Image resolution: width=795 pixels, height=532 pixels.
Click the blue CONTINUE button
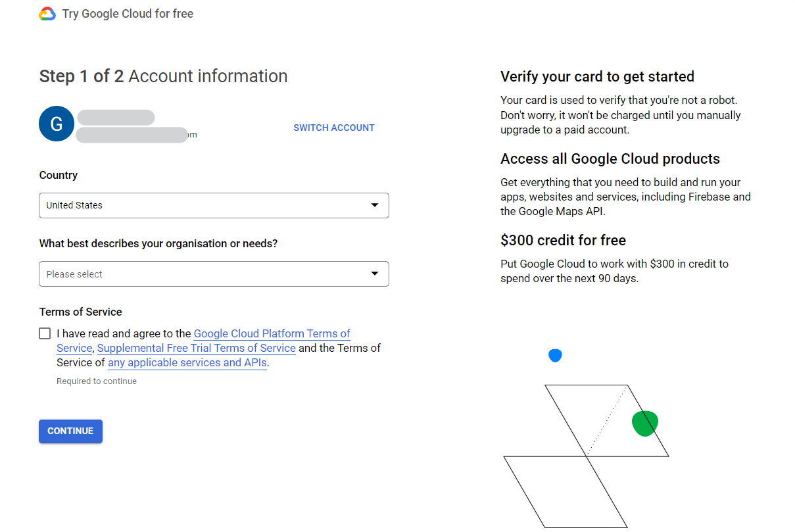tap(70, 431)
